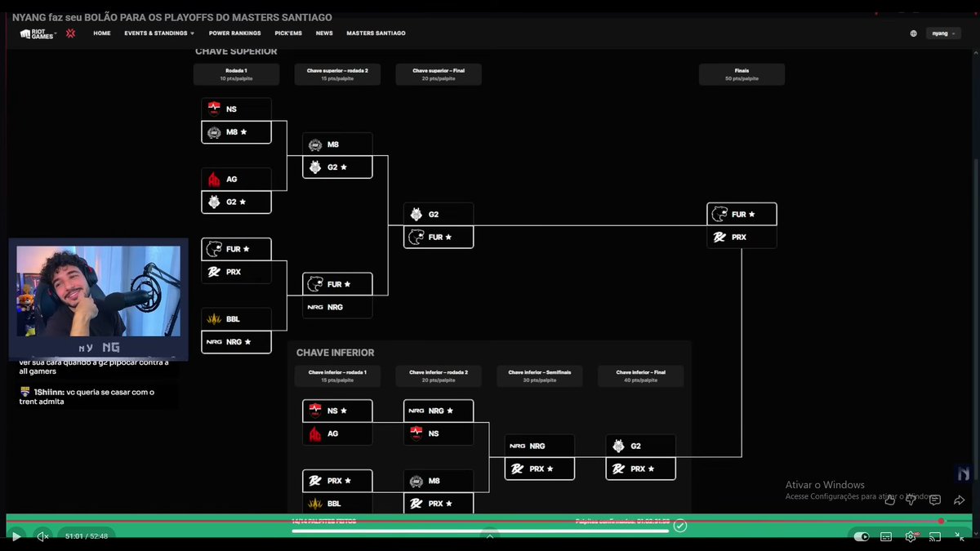Pick M8 in upper bracket Rodada 1
This screenshot has height=551, width=980.
click(x=236, y=131)
